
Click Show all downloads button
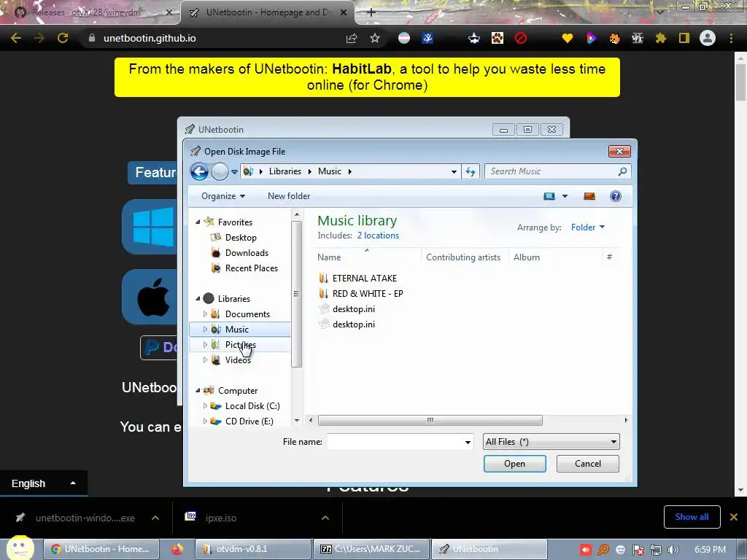(692, 517)
